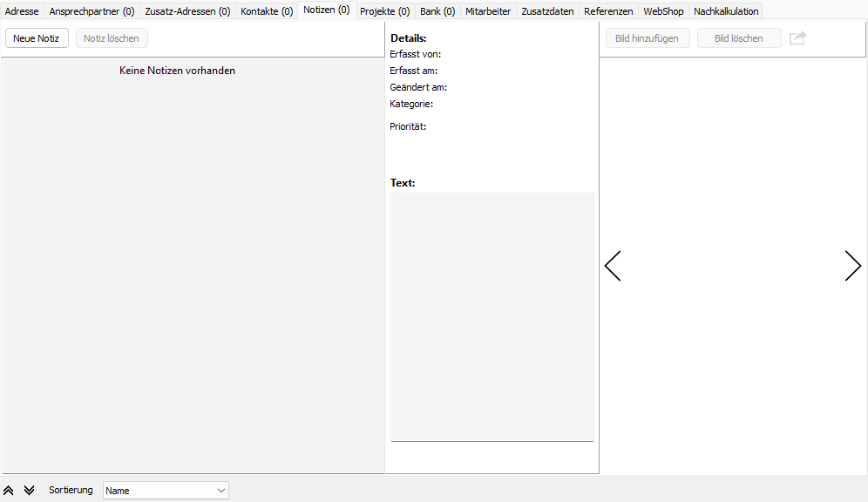Export the image via share icon

[798, 37]
